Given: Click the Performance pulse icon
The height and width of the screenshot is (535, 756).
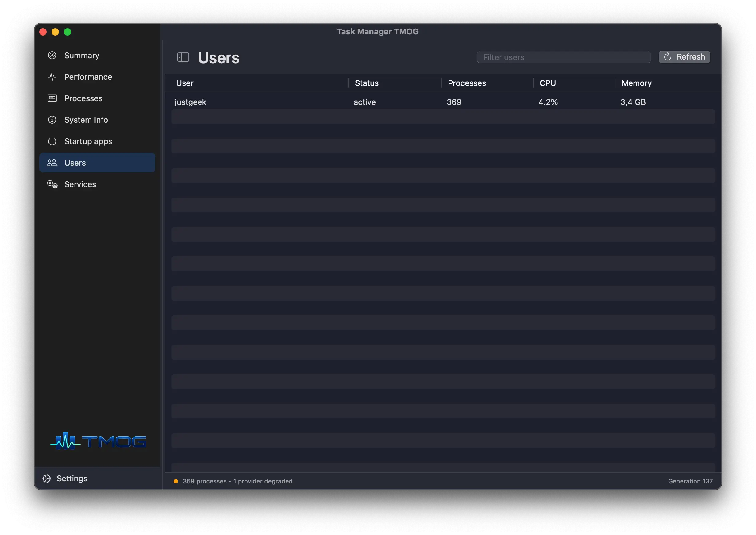Looking at the screenshot, I should click(x=52, y=77).
